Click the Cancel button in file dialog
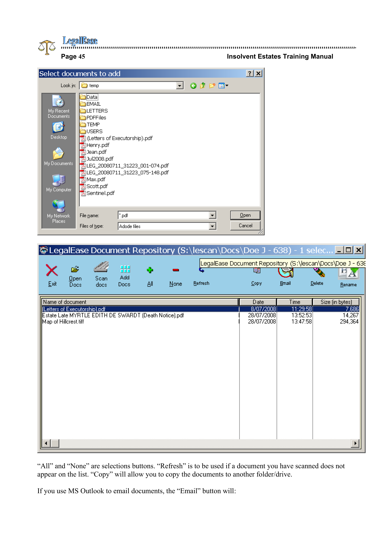 (x=245, y=226)
